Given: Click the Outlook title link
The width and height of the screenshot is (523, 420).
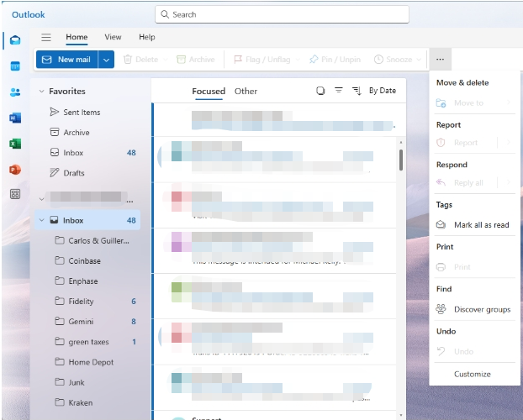Looking at the screenshot, I should tap(29, 14).
